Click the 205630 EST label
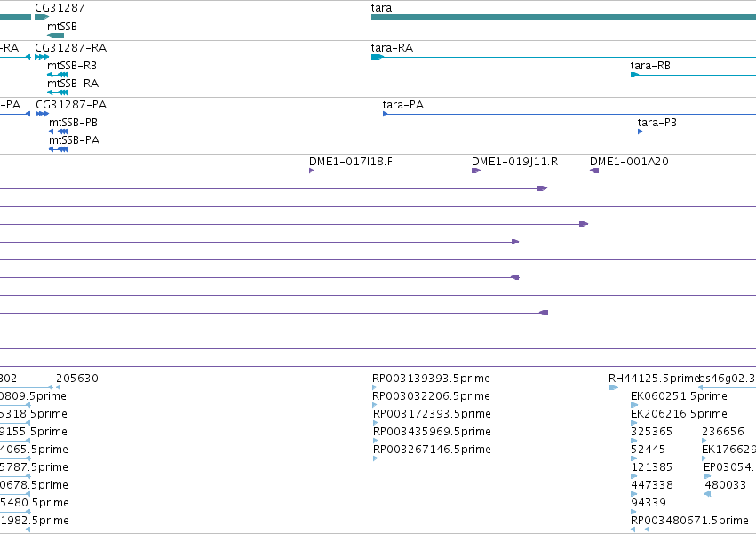 77,379
